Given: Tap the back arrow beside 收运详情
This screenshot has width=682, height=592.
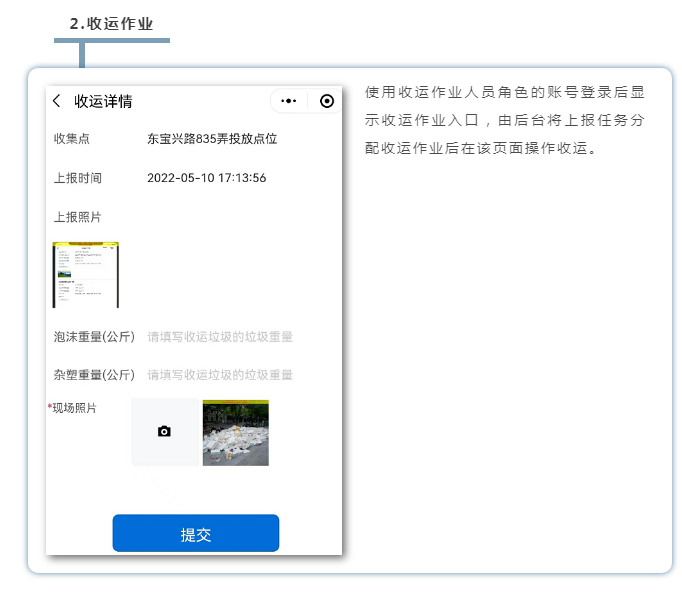Looking at the screenshot, I should 57,101.
